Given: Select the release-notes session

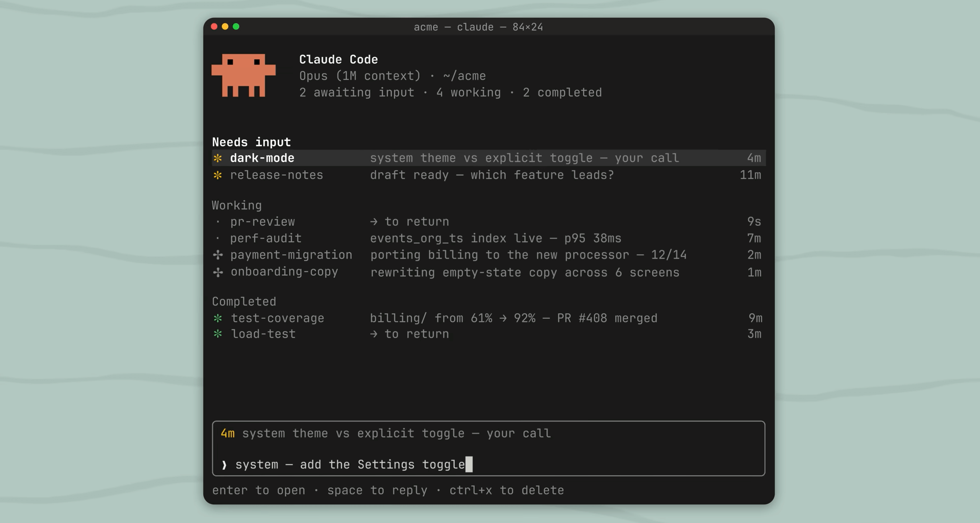Looking at the screenshot, I should 489,175.
